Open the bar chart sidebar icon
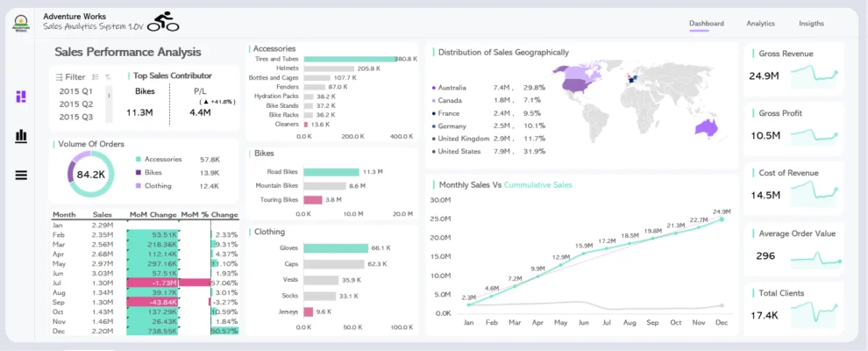Screen dimensions: 868x351 coord(21,136)
